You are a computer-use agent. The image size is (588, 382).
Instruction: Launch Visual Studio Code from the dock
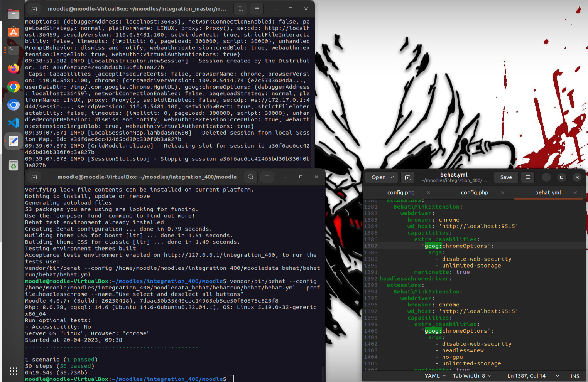14,123
